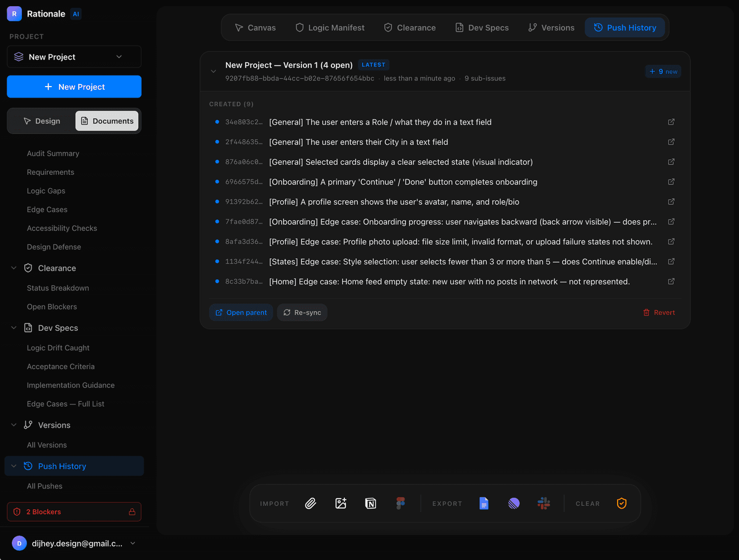The image size is (739, 560).
Task: Collapse the Push History sidebar section
Action: click(14, 466)
